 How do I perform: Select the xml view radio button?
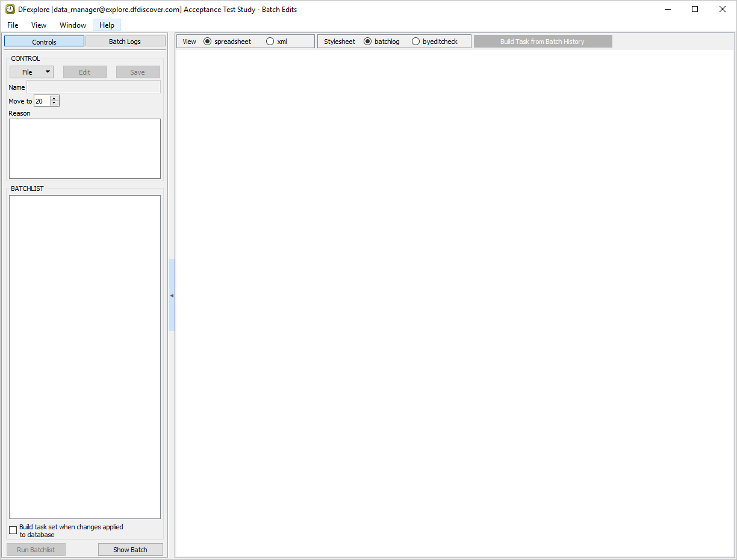pos(270,42)
